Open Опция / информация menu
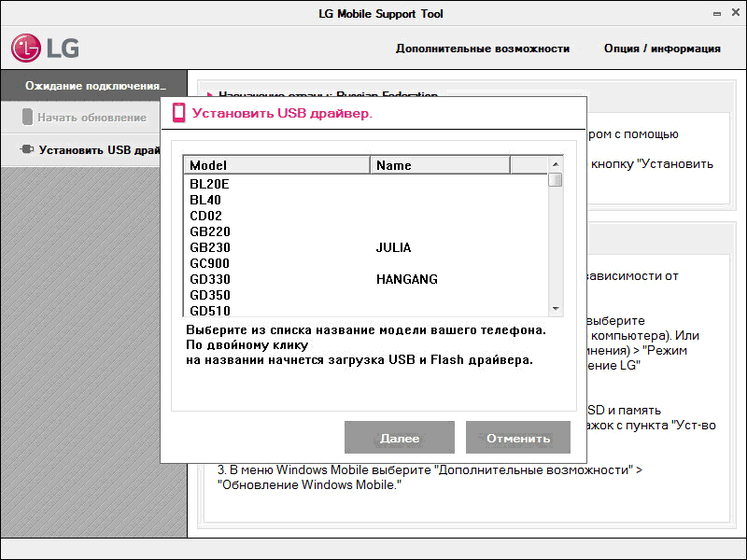Screen dimensions: 747x560 pos(662,49)
